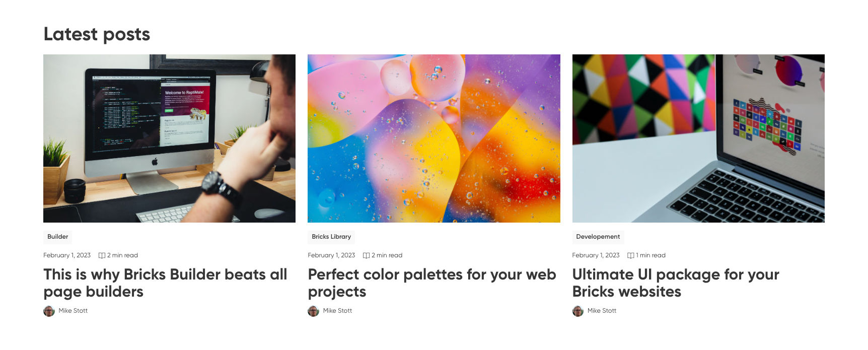This screenshot has height=350, width=868.
Task: Click the laptop with color swatches thumbnail
Action: click(698, 138)
